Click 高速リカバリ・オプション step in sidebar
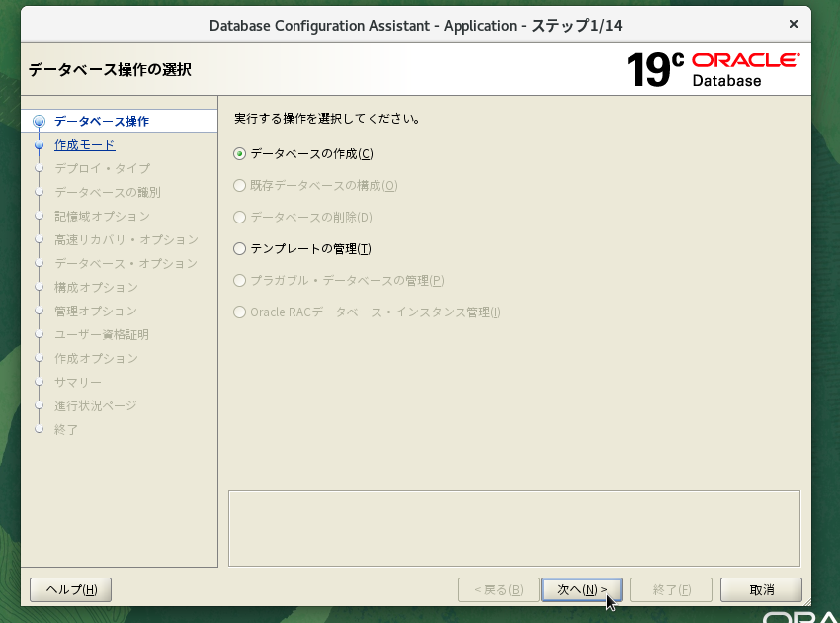840x623 pixels. pyautogui.click(x=126, y=239)
